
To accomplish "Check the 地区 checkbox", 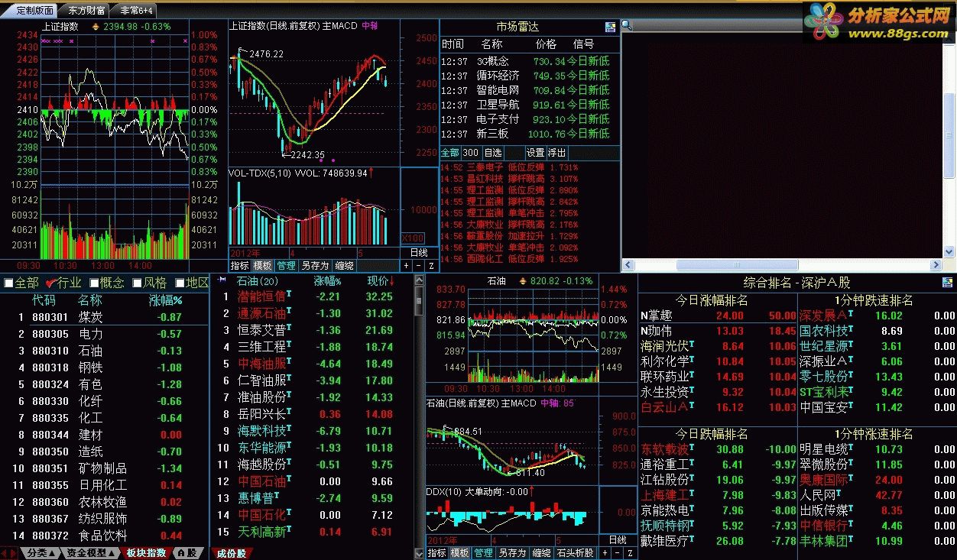I will pos(180,283).
